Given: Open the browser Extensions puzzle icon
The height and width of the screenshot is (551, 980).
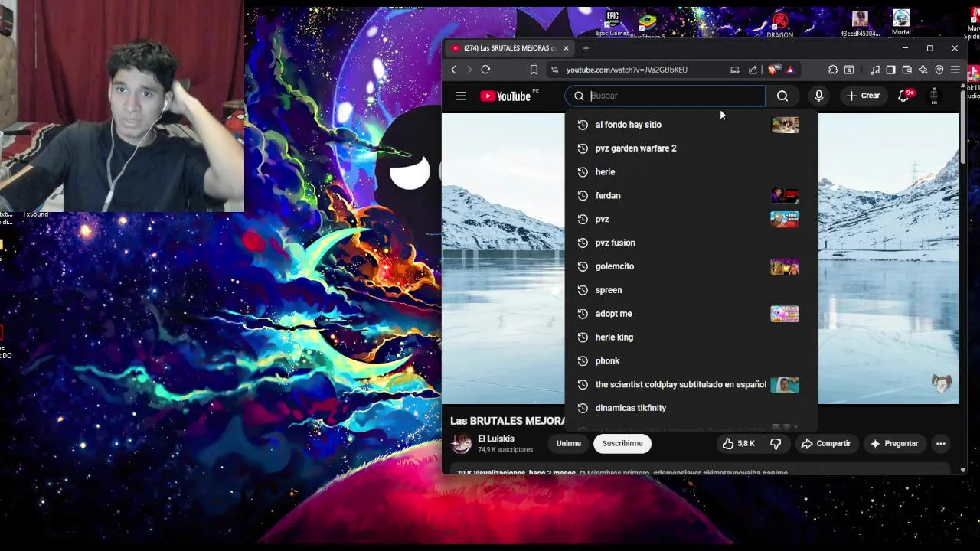Looking at the screenshot, I should coord(833,70).
